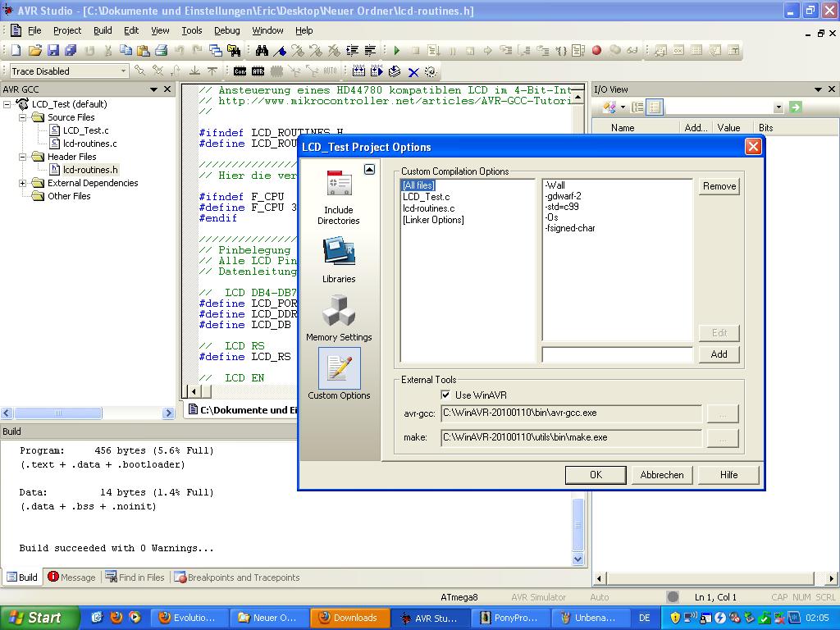Image resolution: width=840 pixels, height=630 pixels.
Task: Open the Project menu
Action: click(67, 30)
